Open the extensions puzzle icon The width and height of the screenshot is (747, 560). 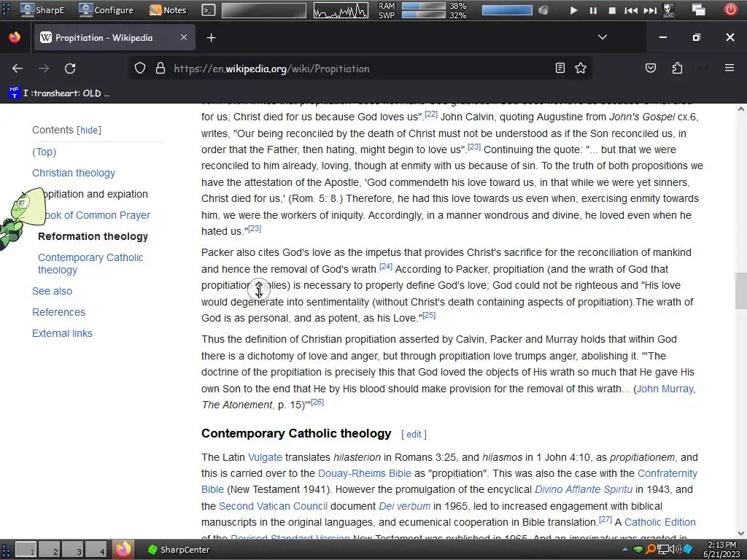coord(677,68)
